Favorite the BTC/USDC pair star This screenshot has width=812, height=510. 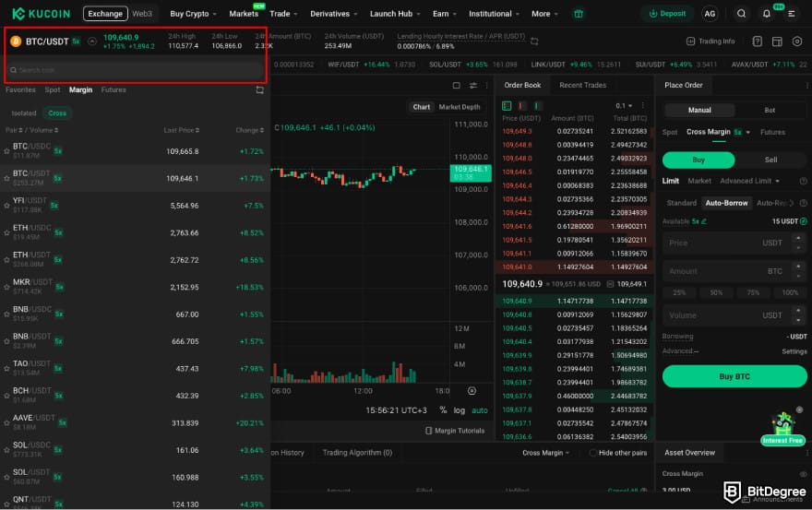6,151
